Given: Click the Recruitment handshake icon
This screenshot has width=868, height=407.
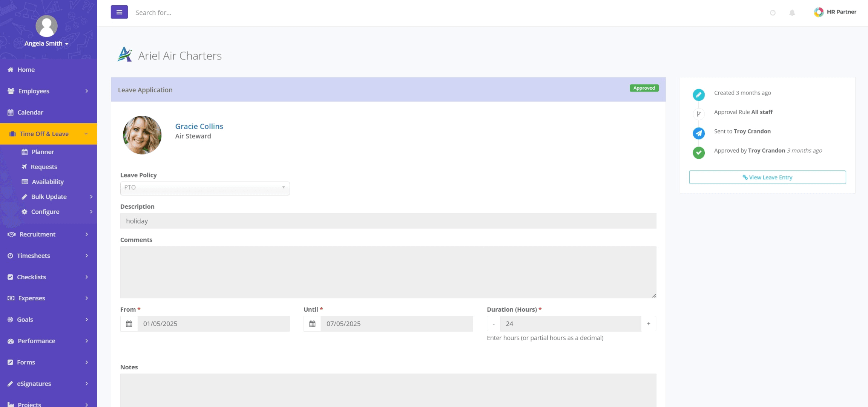Looking at the screenshot, I should click(12, 234).
